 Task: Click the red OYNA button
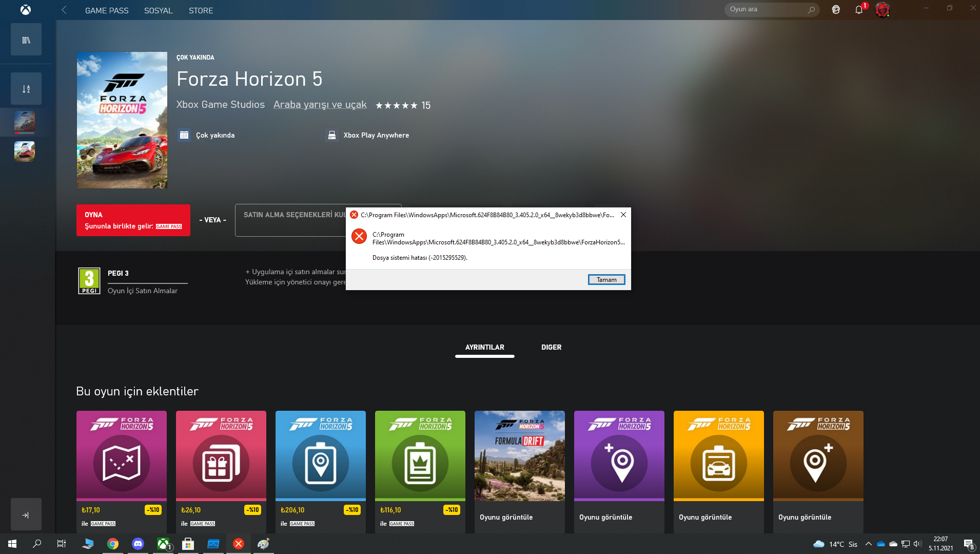[x=133, y=220]
